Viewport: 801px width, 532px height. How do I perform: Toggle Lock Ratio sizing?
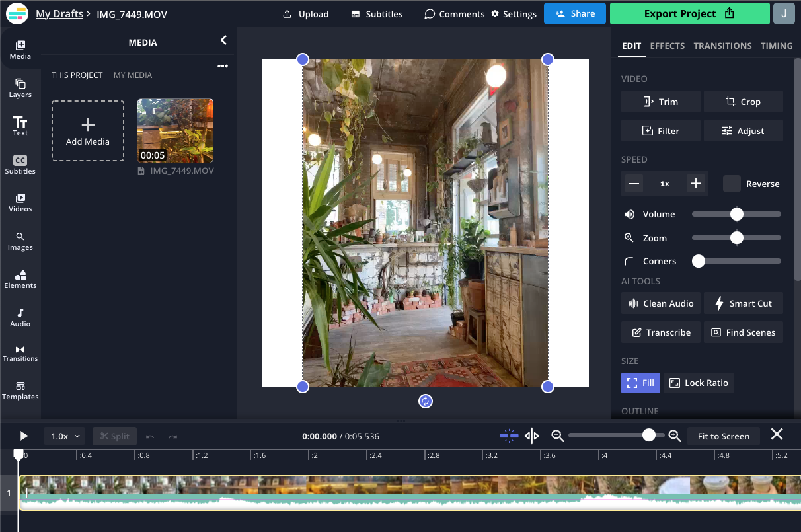pyautogui.click(x=699, y=383)
